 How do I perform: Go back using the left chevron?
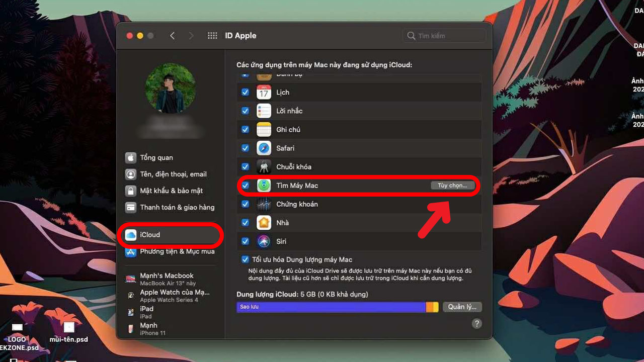pyautogui.click(x=173, y=36)
